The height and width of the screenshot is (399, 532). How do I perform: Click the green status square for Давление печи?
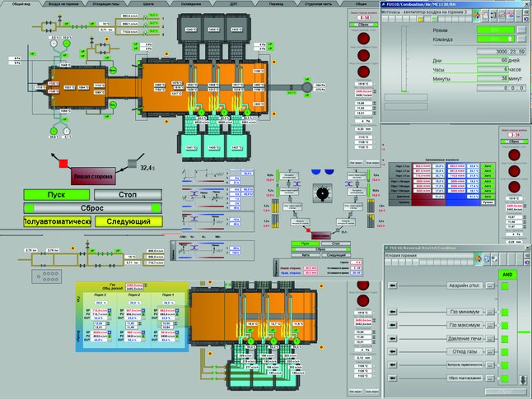[x=505, y=339]
